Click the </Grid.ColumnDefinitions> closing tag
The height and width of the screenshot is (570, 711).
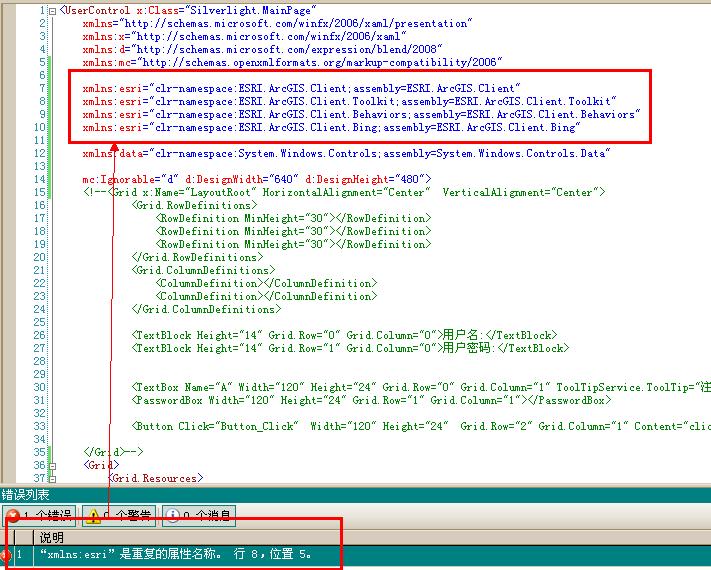click(206, 309)
